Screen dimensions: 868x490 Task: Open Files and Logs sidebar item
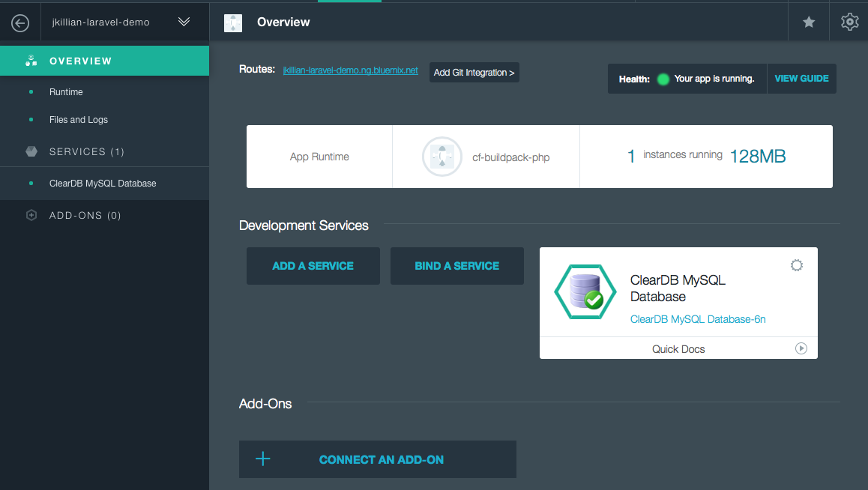point(79,120)
